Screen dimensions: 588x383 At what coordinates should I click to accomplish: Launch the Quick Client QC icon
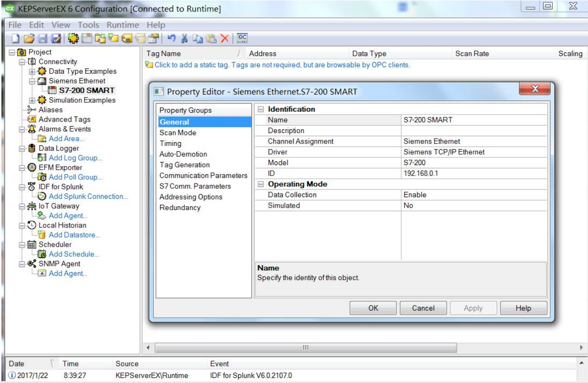pyautogui.click(x=242, y=39)
